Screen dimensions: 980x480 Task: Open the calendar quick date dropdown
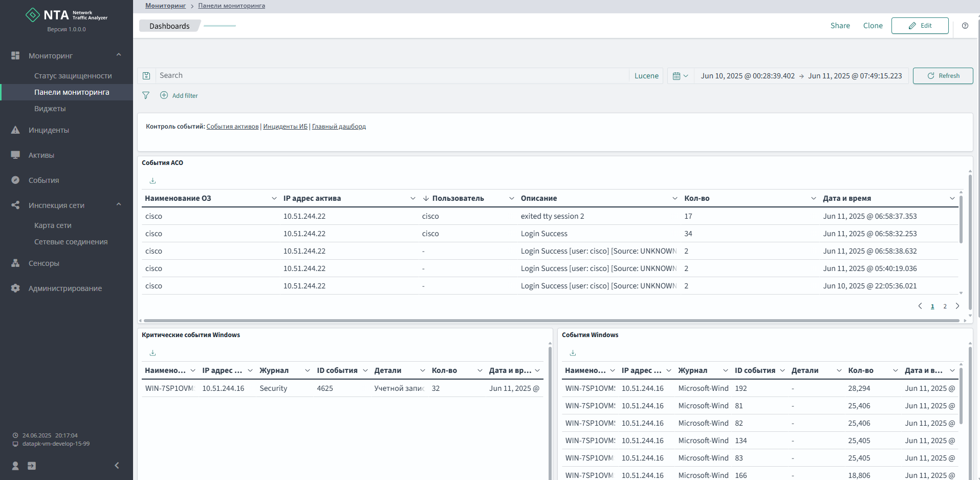(x=680, y=76)
